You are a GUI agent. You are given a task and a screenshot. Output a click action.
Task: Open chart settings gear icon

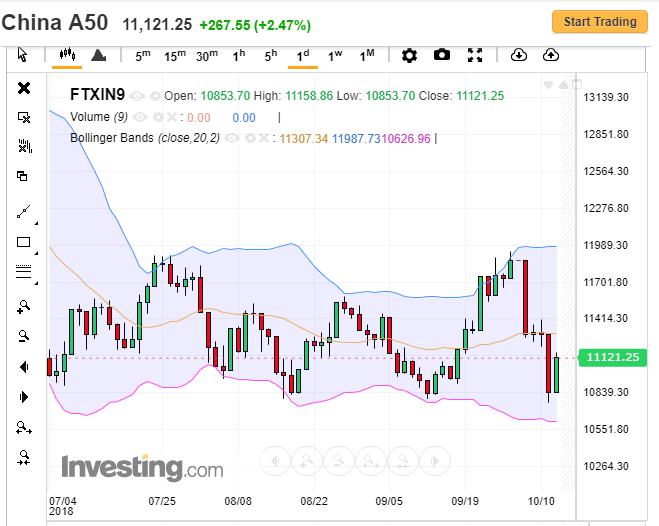(408, 55)
